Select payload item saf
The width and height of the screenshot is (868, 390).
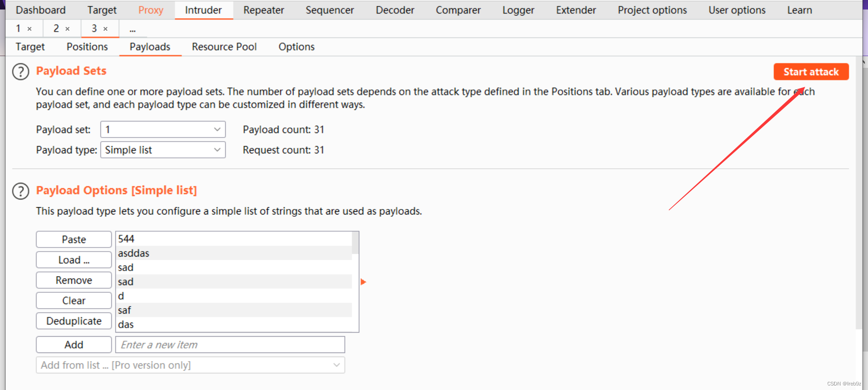point(234,310)
